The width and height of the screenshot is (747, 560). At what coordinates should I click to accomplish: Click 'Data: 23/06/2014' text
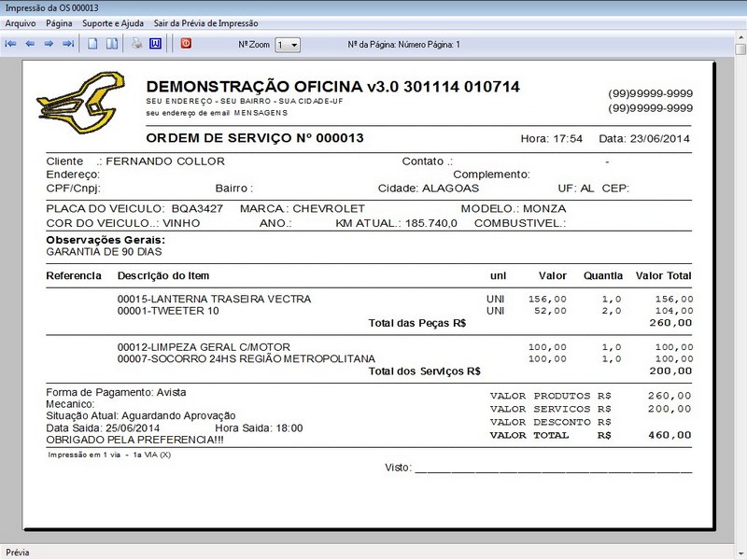644,138
